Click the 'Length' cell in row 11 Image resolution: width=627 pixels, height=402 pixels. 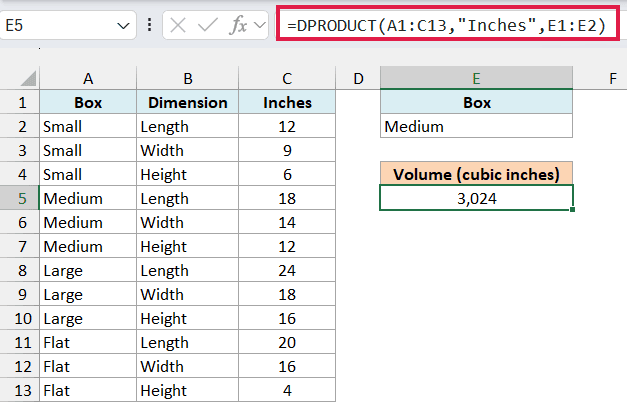coord(188,342)
